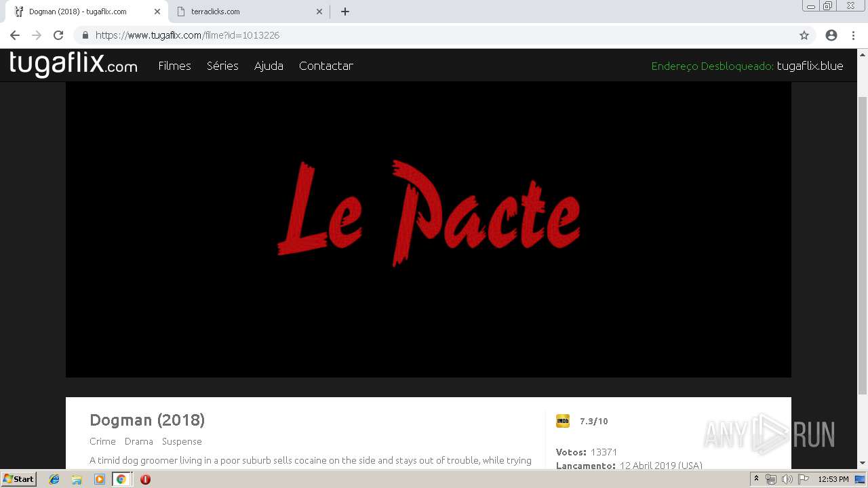Click the Dogman (2018) title
The image size is (868, 488).
click(147, 420)
